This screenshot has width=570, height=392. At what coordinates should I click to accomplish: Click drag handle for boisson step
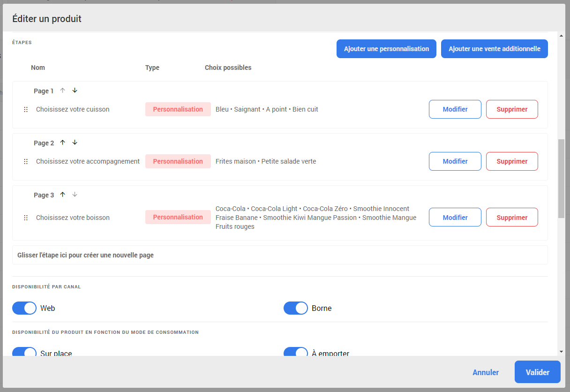(x=26, y=218)
